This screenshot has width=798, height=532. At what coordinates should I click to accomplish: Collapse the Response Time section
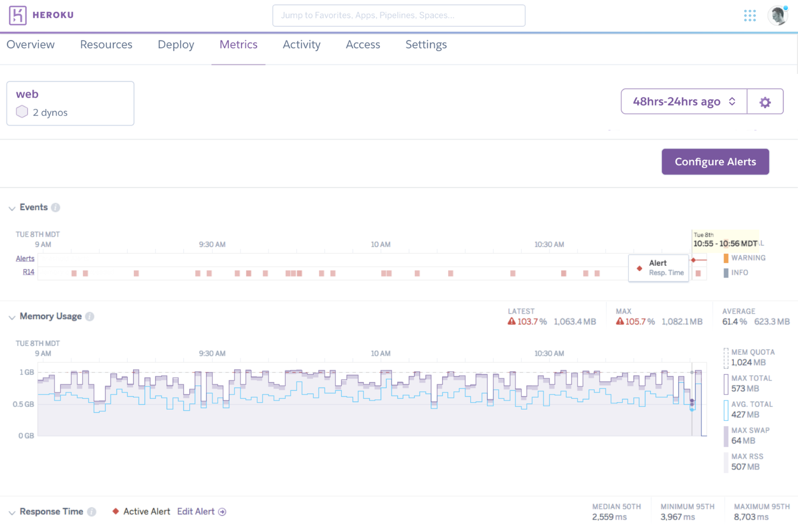[x=12, y=512]
